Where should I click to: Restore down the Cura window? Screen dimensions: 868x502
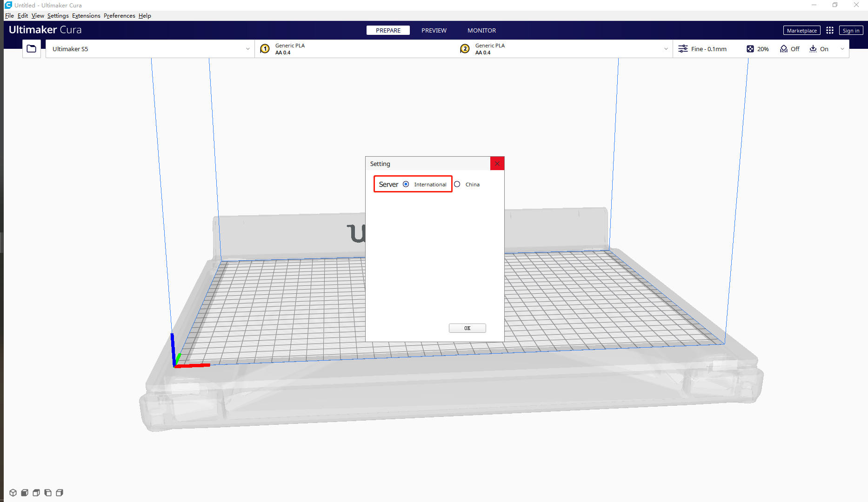835,5
